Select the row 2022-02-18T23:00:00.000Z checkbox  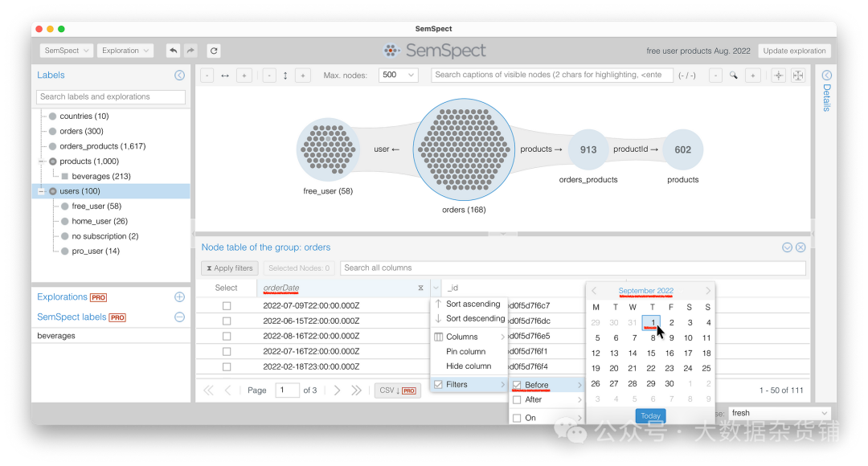(227, 366)
